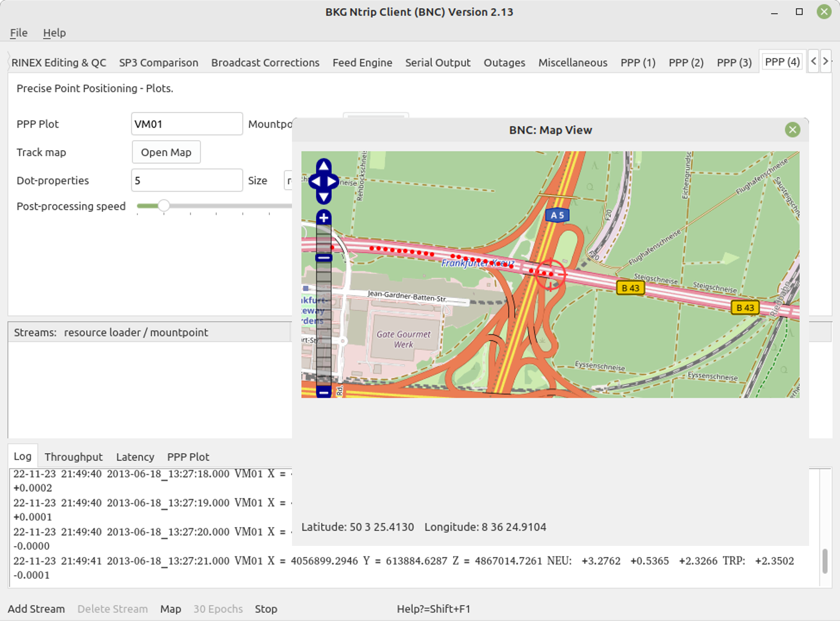Switch to the Throughput tab
840x621 pixels.
click(x=73, y=457)
